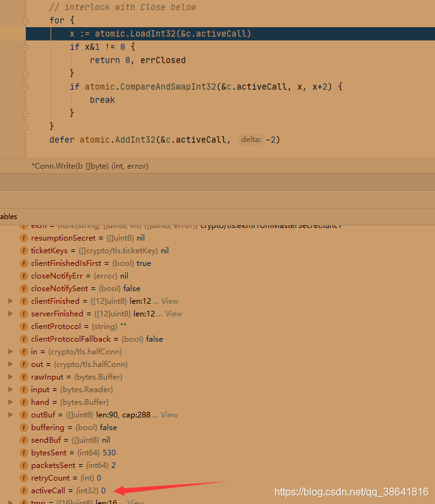435x504 pixels.
Task: Select the activeCall = {int32} 0 row
Action: (x=217, y=491)
